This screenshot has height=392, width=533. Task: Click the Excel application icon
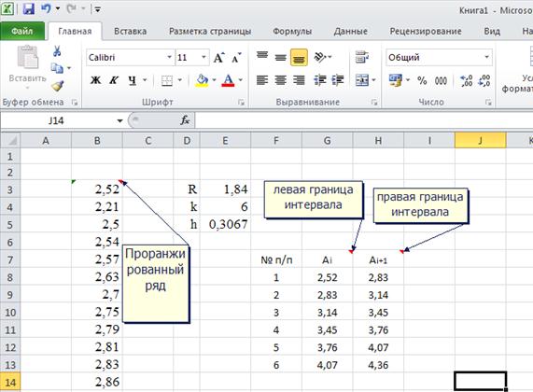click(7, 8)
